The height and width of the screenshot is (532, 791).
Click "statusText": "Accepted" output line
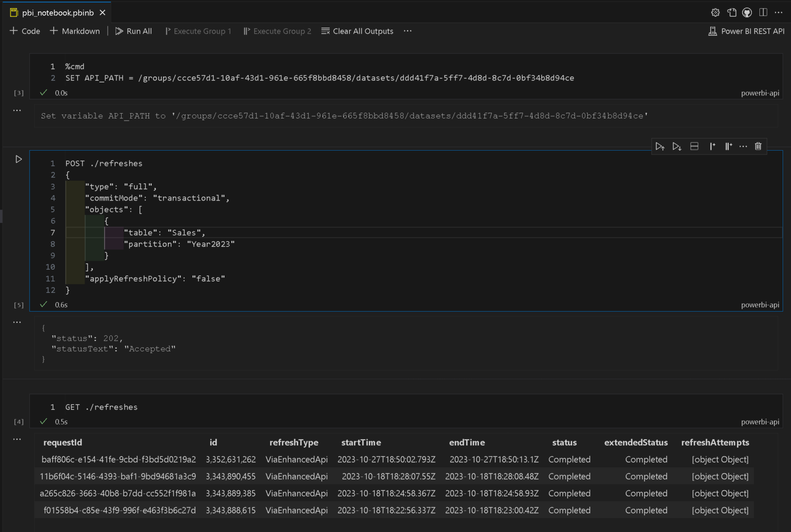(113, 349)
